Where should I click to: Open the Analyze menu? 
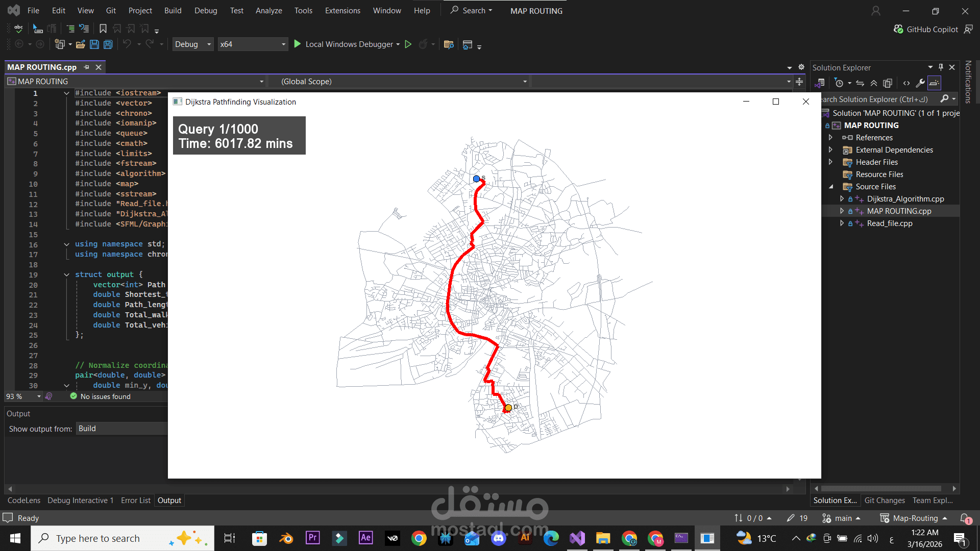tap(268, 10)
